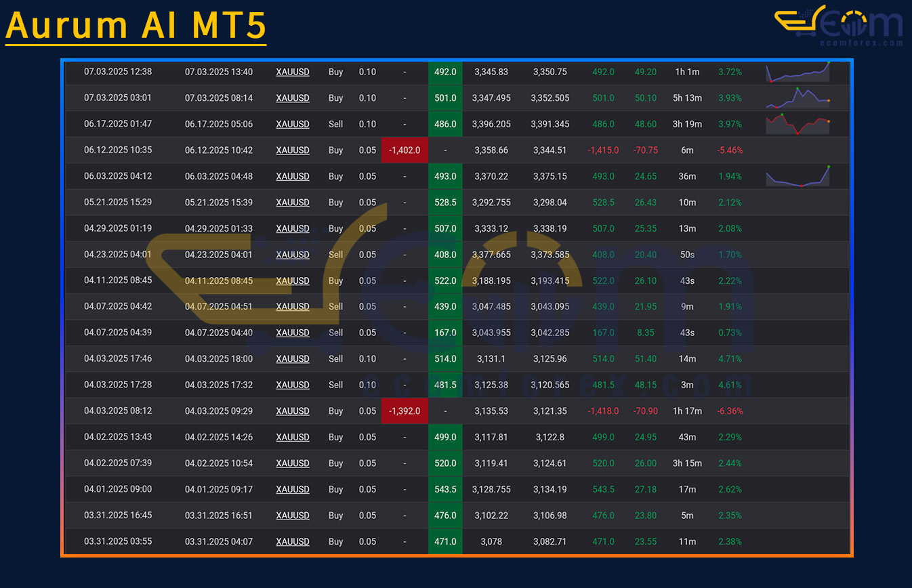The height and width of the screenshot is (588, 912).
Task: Open XAUUSD link in 04.11.2025 08:45 row
Action: point(293,280)
